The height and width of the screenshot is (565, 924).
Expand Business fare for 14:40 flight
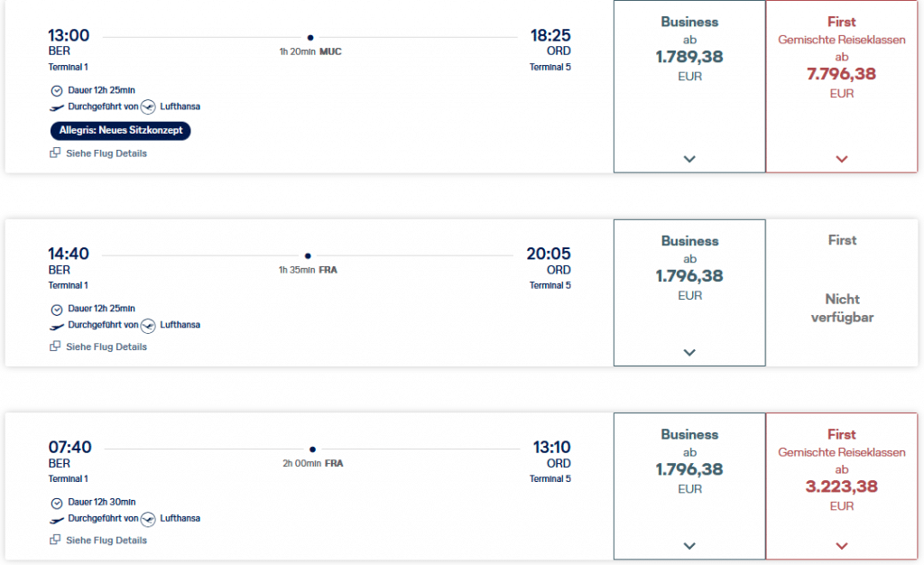(689, 353)
